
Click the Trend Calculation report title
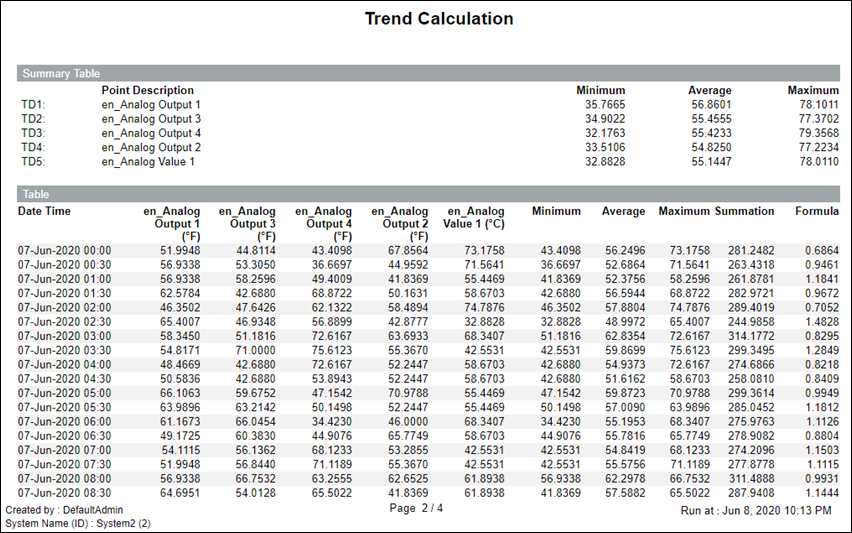[x=438, y=19]
